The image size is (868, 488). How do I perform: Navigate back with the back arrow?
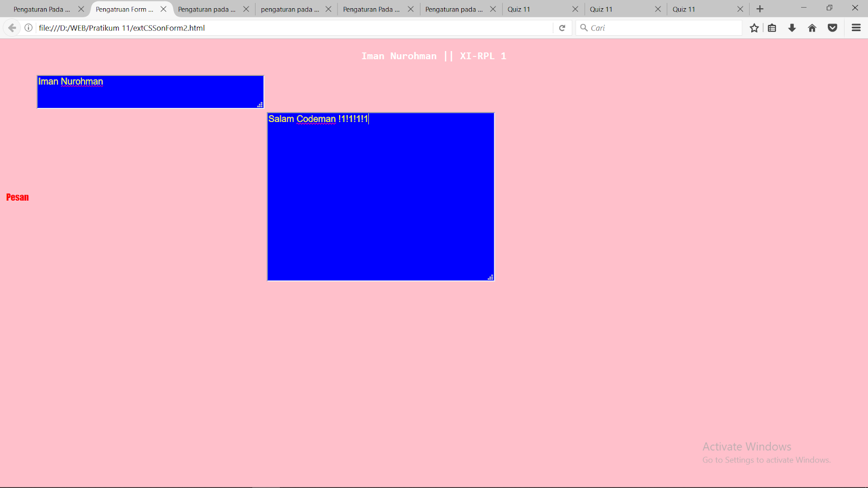point(11,28)
